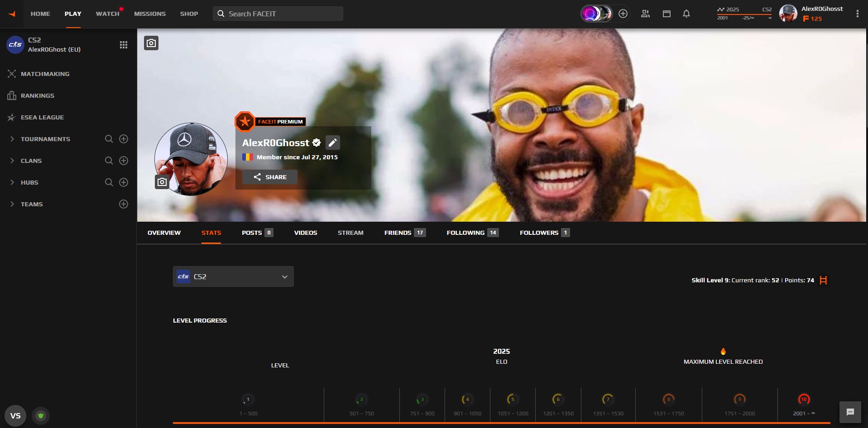Click the AlexR0Ghosst username in top bar
Viewport: 868px width, 428px height.
[x=822, y=9]
